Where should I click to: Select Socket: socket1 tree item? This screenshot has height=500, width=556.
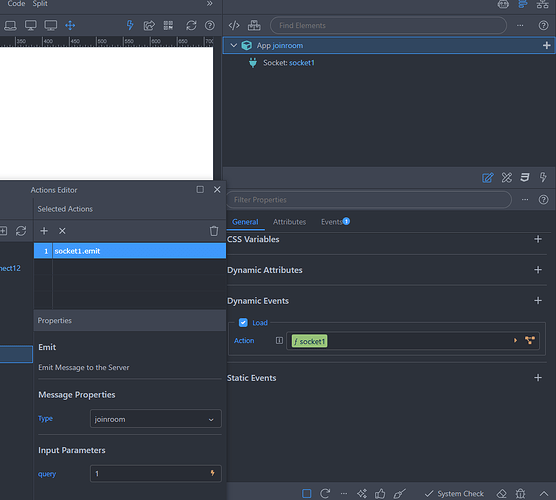[289, 63]
